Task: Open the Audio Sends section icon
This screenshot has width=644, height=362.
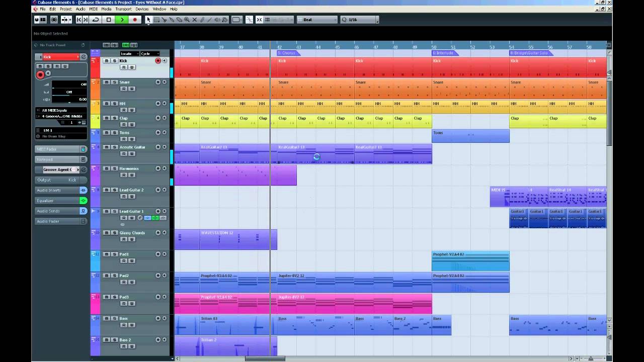Action: click(84, 211)
